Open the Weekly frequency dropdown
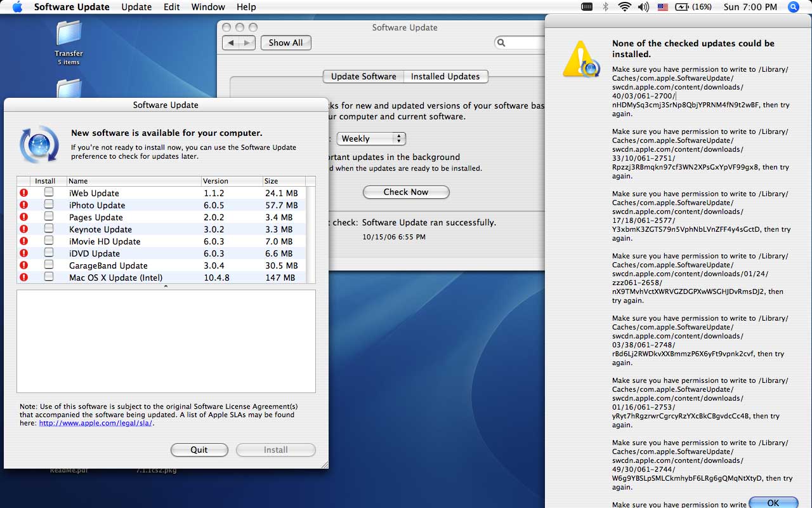Image resolution: width=812 pixels, height=508 pixels. pyautogui.click(x=371, y=138)
